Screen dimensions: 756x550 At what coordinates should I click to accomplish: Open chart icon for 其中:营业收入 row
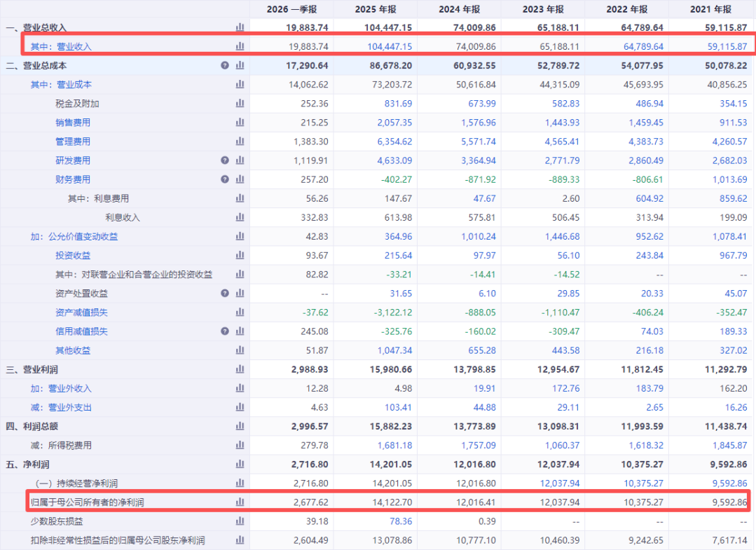tap(240, 46)
